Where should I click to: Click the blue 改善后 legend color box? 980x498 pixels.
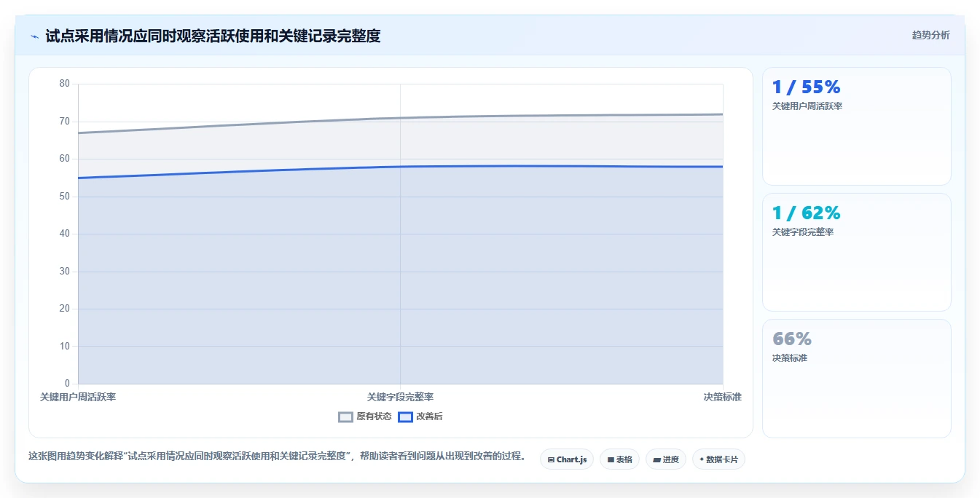coord(405,417)
